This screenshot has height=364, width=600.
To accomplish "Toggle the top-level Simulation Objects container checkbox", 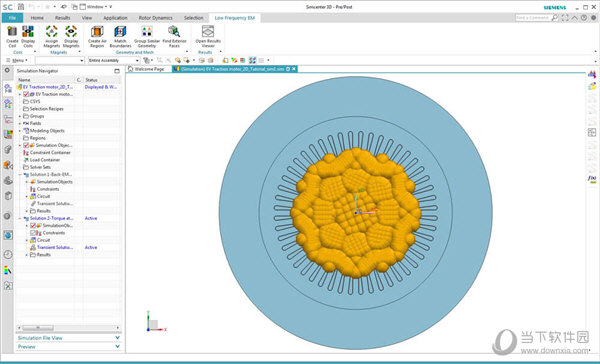I will tap(26, 145).
